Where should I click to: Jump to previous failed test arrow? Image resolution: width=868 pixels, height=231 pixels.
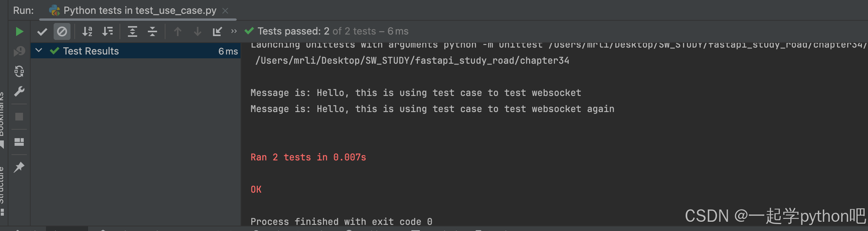[x=177, y=31]
